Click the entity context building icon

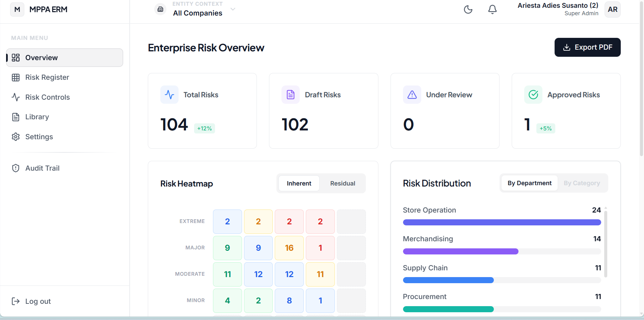click(x=160, y=9)
